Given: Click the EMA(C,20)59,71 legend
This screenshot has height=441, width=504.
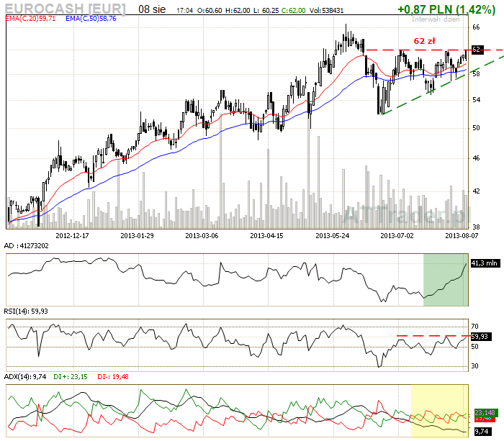Looking at the screenshot, I should click(30, 19).
